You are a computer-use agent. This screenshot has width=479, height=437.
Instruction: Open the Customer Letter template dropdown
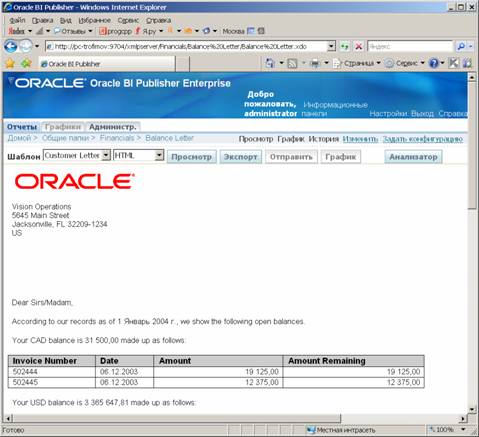click(x=77, y=155)
